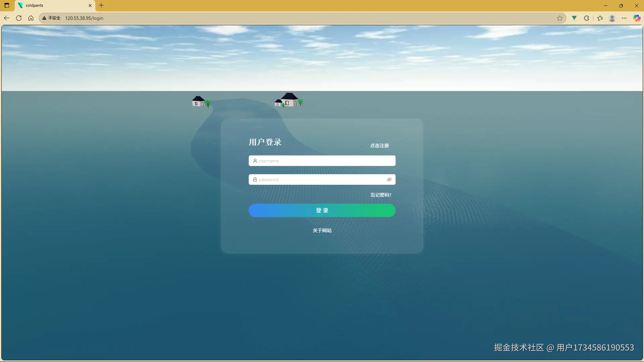
Task: Click the back navigation arrow
Action: (7, 18)
